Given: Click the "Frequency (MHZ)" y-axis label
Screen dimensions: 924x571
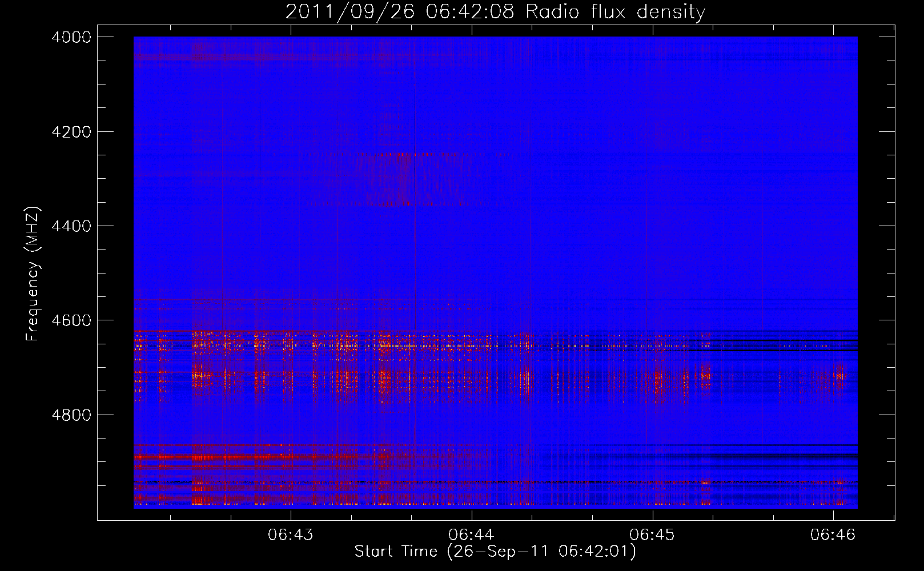Looking at the screenshot, I should [33, 274].
